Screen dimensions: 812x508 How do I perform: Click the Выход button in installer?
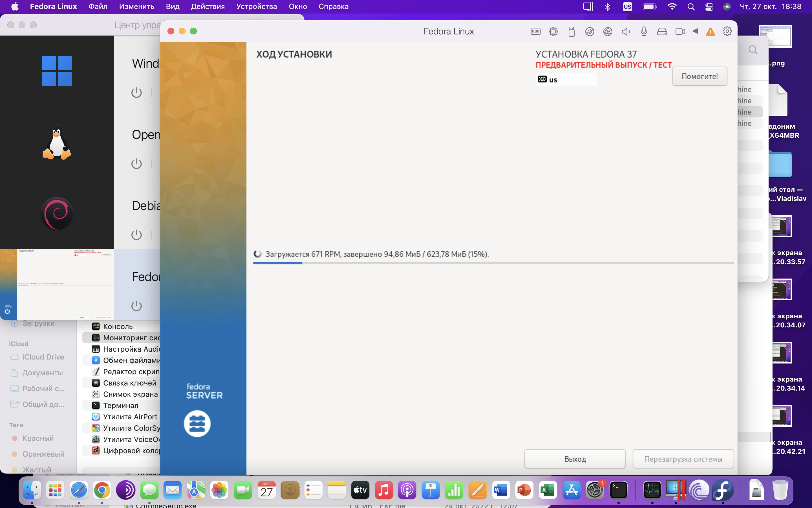click(575, 459)
